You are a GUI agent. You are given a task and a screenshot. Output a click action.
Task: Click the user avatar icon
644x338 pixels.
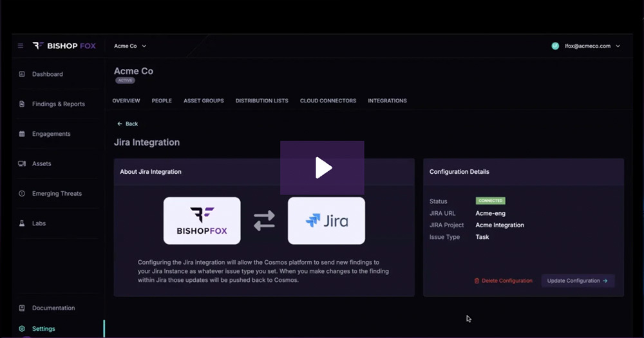pyautogui.click(x=555, y=46)
